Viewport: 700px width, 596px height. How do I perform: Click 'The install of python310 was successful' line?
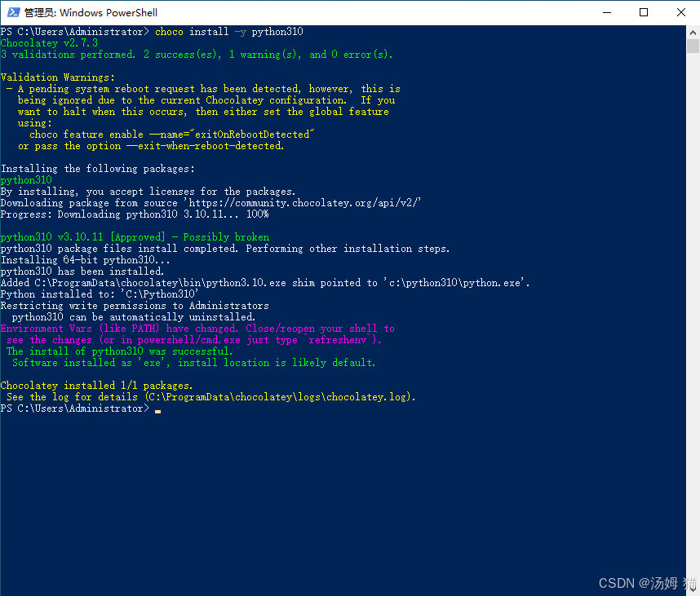coord(119,351)
